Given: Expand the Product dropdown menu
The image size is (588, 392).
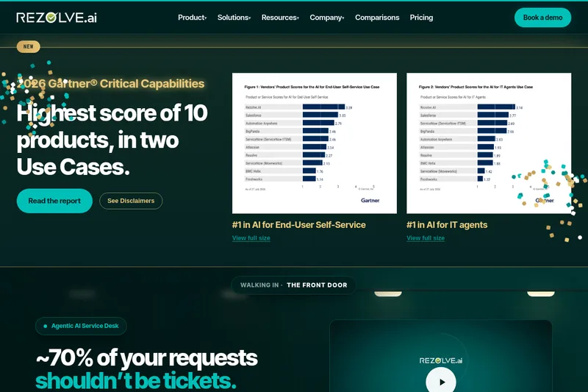Looking at the screenshot, I should click(192, 18).
